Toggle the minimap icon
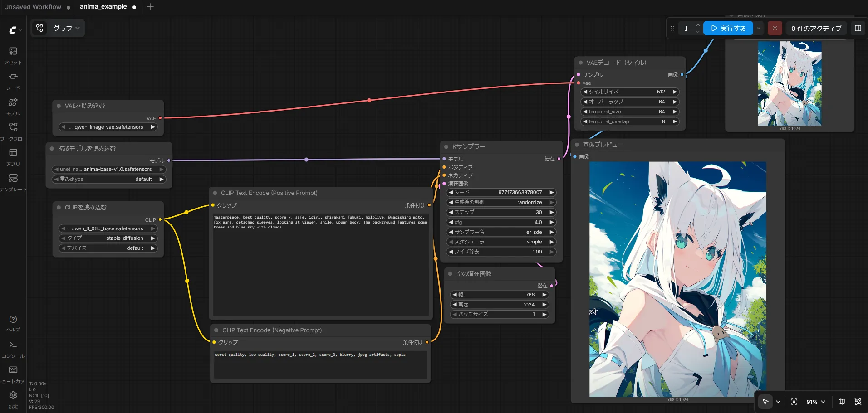The width and height of the screenshot is (868, 413). (842, 402)
